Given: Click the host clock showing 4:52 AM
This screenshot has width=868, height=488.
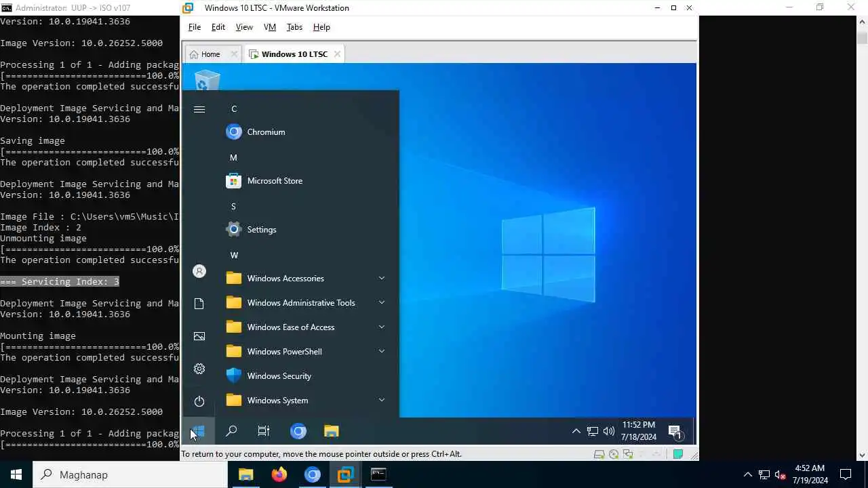Looking at the screenshot, I should coord(810,474).
